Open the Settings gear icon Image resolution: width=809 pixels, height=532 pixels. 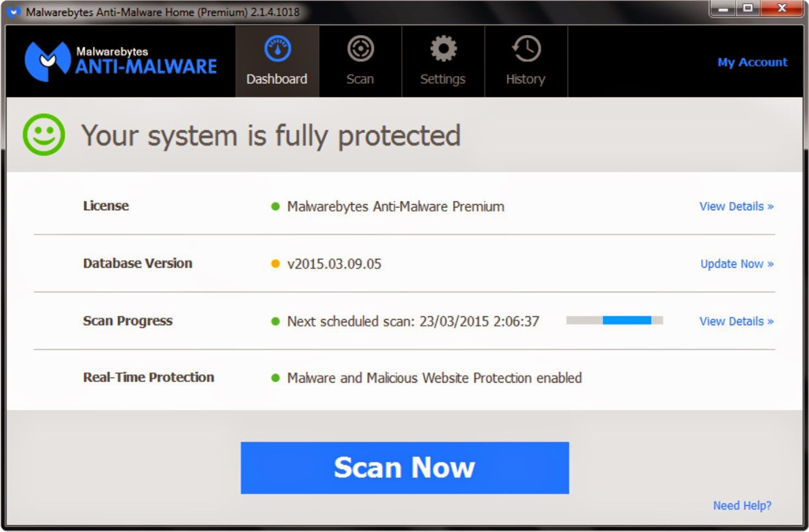coord(443,49)
